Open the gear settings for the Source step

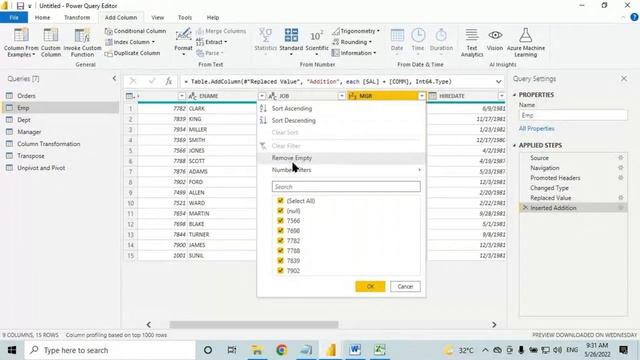click(x=620, y=158)
